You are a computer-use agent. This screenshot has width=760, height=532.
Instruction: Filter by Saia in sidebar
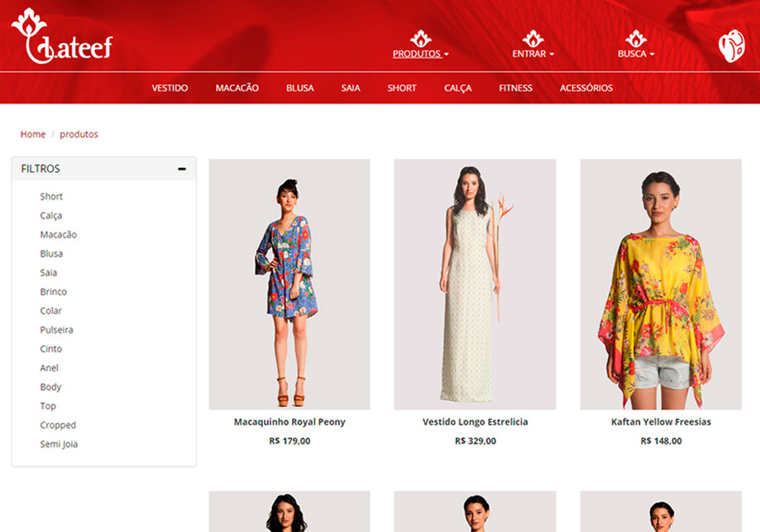48,273
